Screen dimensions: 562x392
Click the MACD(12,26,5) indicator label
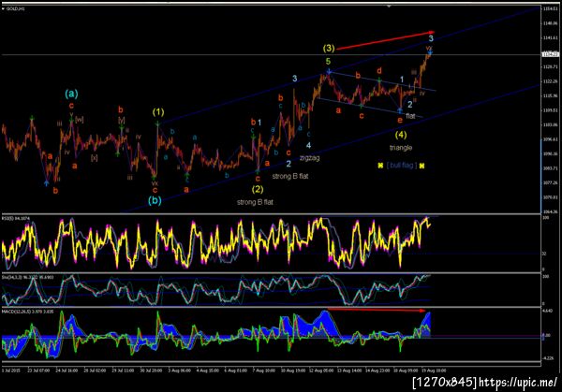point(27,312)
